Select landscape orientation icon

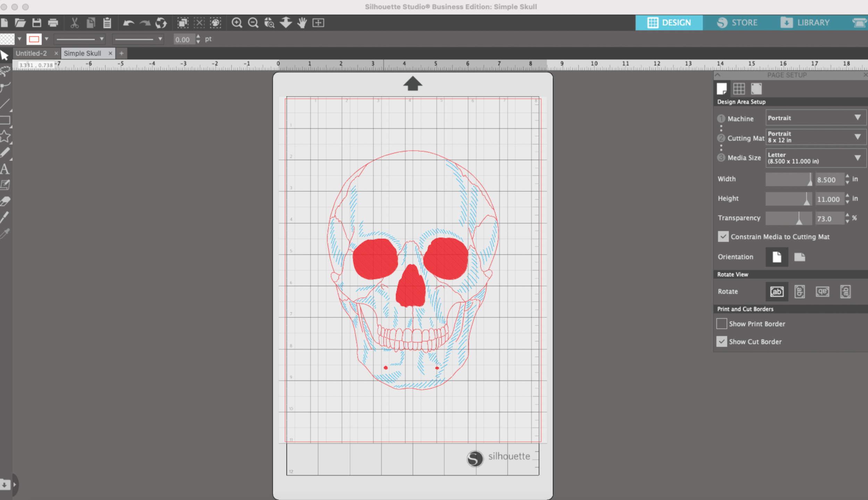tap(800, 257)
